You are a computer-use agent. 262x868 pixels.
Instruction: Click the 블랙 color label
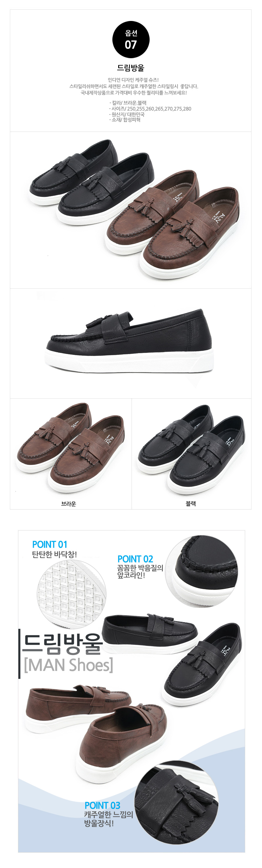[x=191, y=503]
